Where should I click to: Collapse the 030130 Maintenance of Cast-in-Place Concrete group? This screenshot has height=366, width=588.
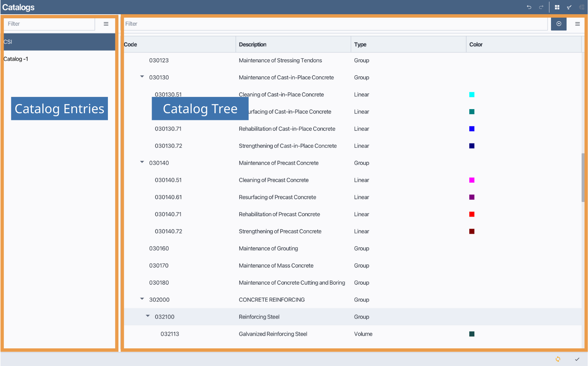pyautogui.click(x=142, y=76)
